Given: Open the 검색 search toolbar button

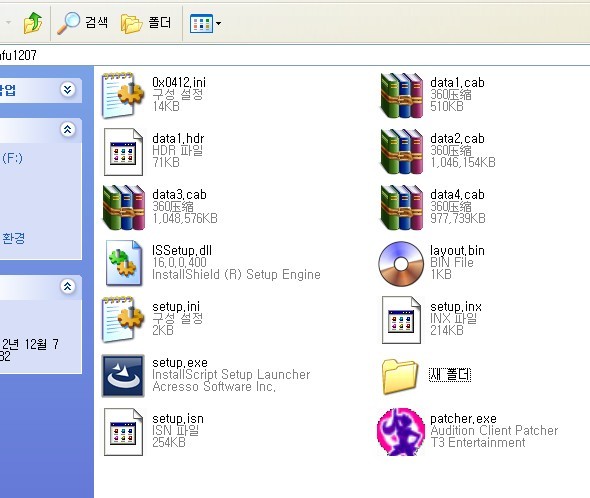Looking at the screenshot, I should tap(83, 23).
